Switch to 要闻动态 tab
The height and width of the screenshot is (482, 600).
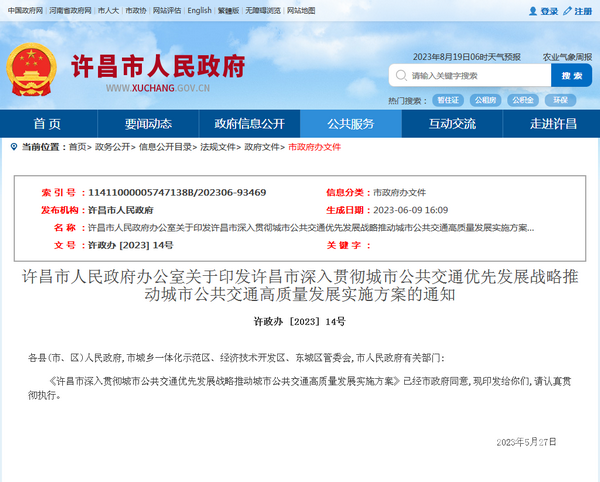click(x=148, y=124)
